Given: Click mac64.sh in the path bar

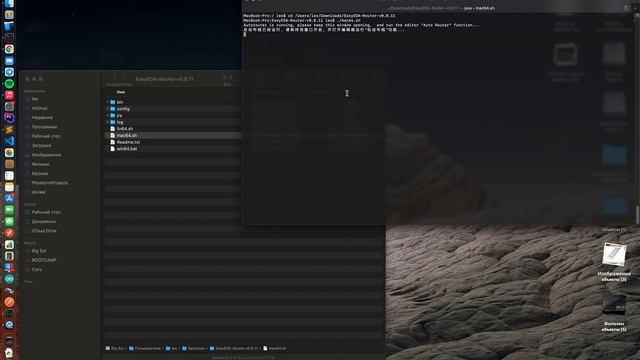Looking at the screenshot, I should click(x=274, y=348).
